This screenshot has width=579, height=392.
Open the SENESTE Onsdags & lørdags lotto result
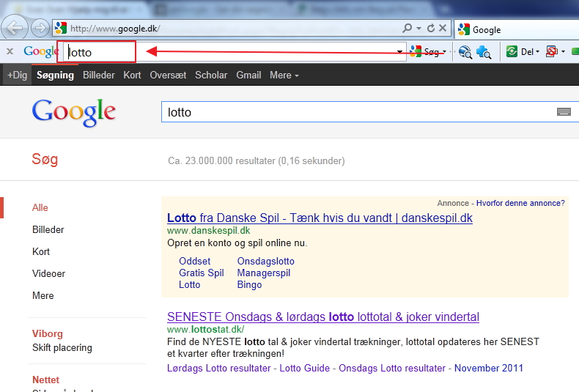pos(322,317)
